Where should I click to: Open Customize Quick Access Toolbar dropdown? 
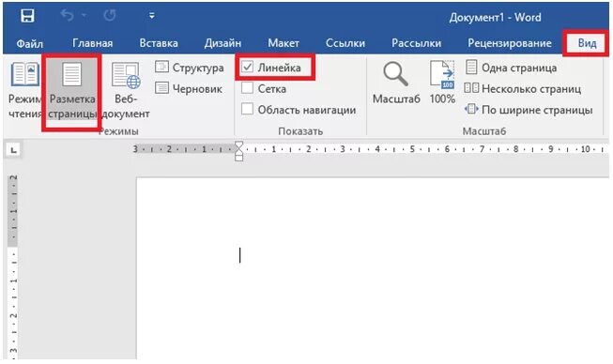pos(152,16)
